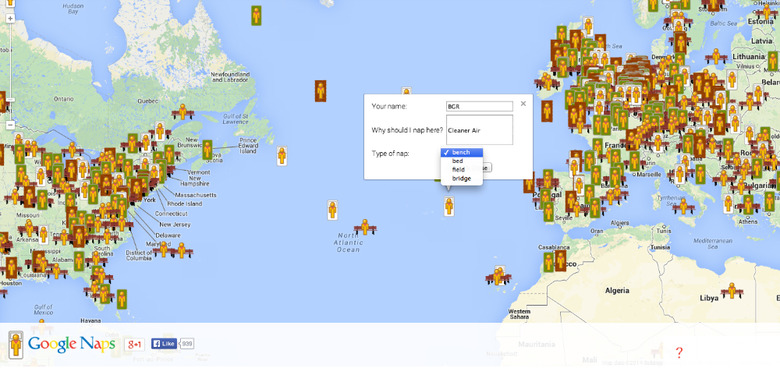The width and height of the screenshot is (780, 368).
Task: Click the 'Algeria' map label
Action: click(x=617, y=290)
